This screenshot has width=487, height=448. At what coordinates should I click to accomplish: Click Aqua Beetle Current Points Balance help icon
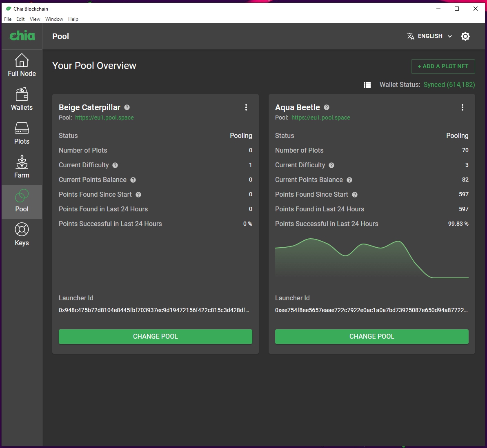pyautogui.click(x=349, y=180)
